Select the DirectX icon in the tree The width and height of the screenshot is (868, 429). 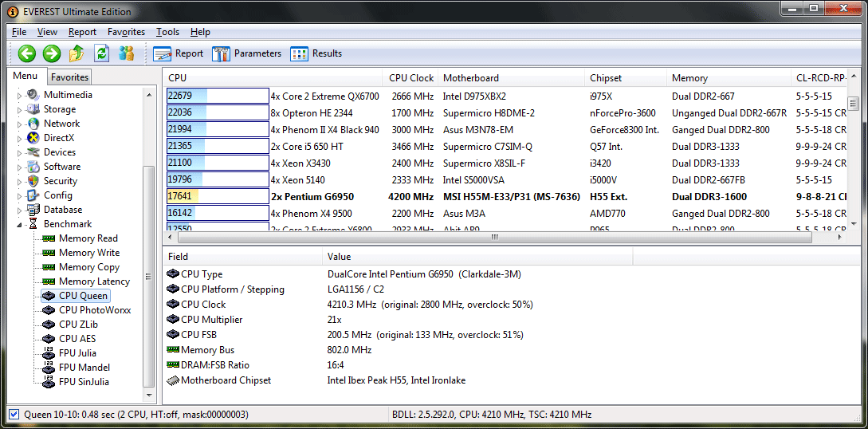[33, 138]
